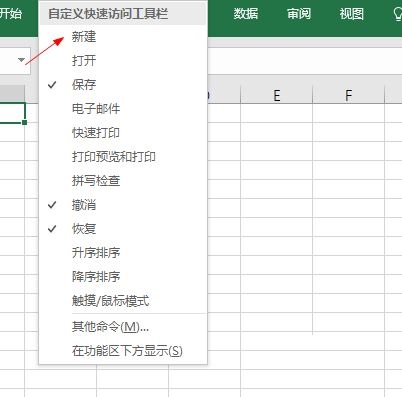Click the light bulb tell-me icon

397,14
